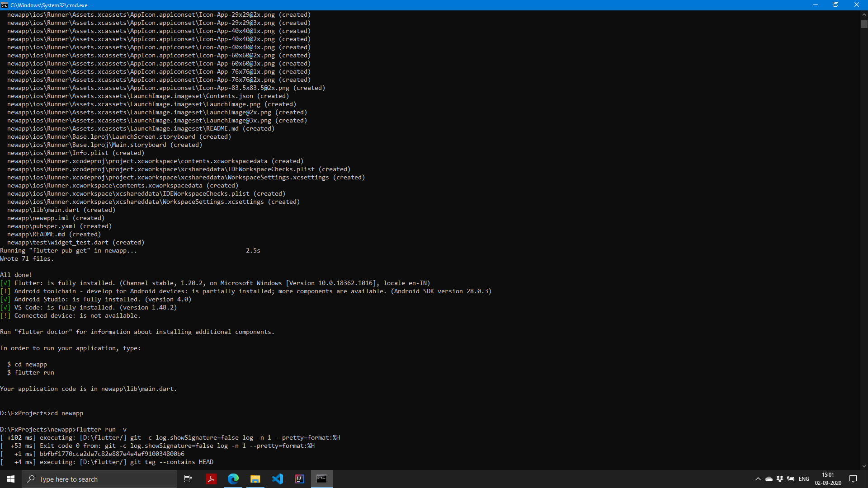Expand hidden system tray icons

pyautogui.click(x=758, y=479)
